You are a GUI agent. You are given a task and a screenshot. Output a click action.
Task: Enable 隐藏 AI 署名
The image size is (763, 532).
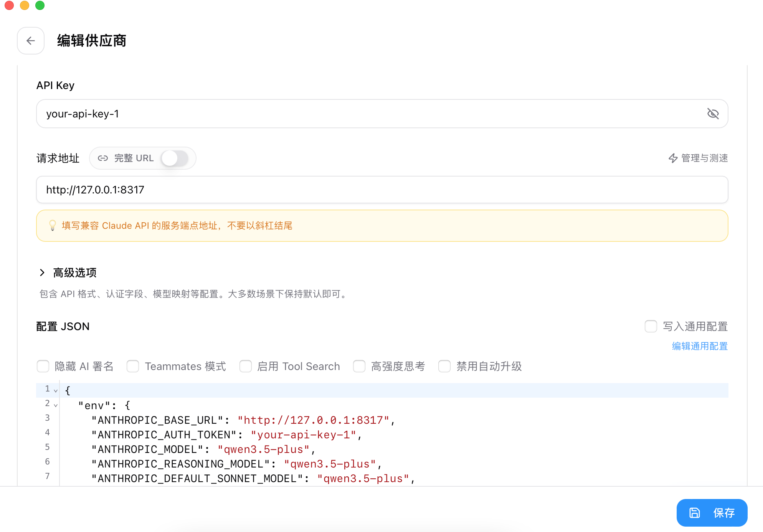click(43, 367)
